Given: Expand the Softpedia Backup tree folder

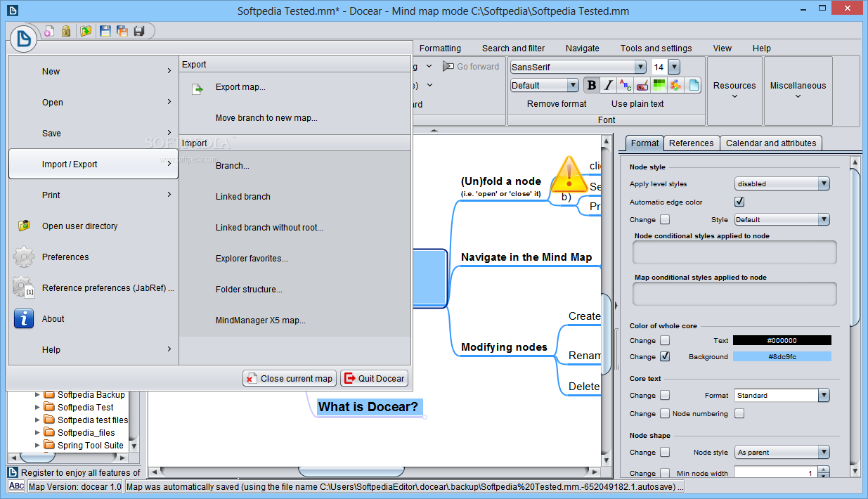Looking at the screenshot, I should (x=38, y=395).
